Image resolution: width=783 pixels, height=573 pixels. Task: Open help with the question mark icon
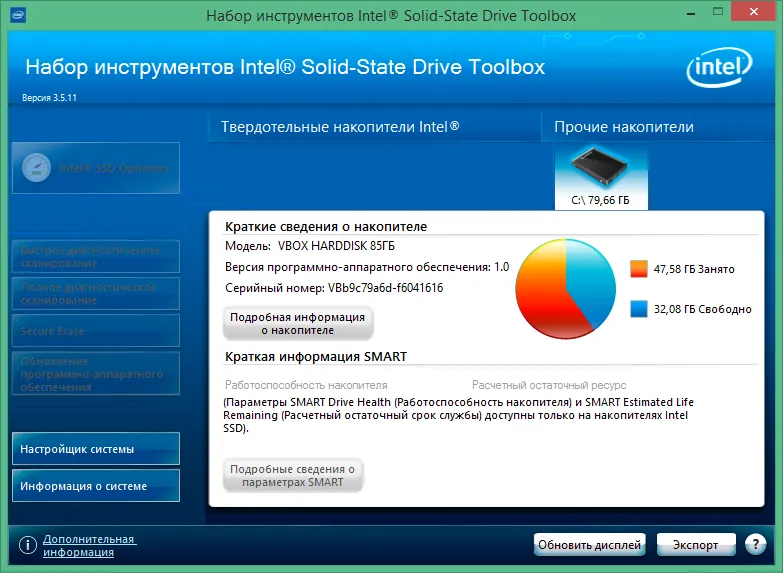tap(755, 545)
